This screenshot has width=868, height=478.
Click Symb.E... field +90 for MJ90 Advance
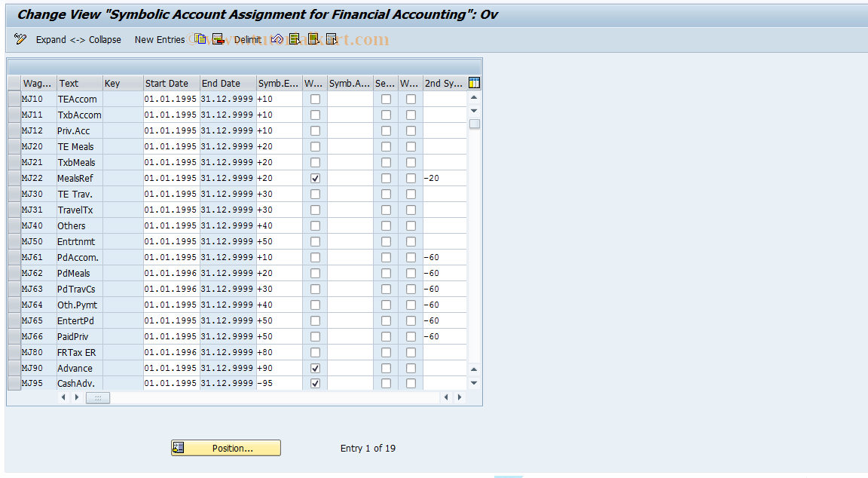[279, 369]
